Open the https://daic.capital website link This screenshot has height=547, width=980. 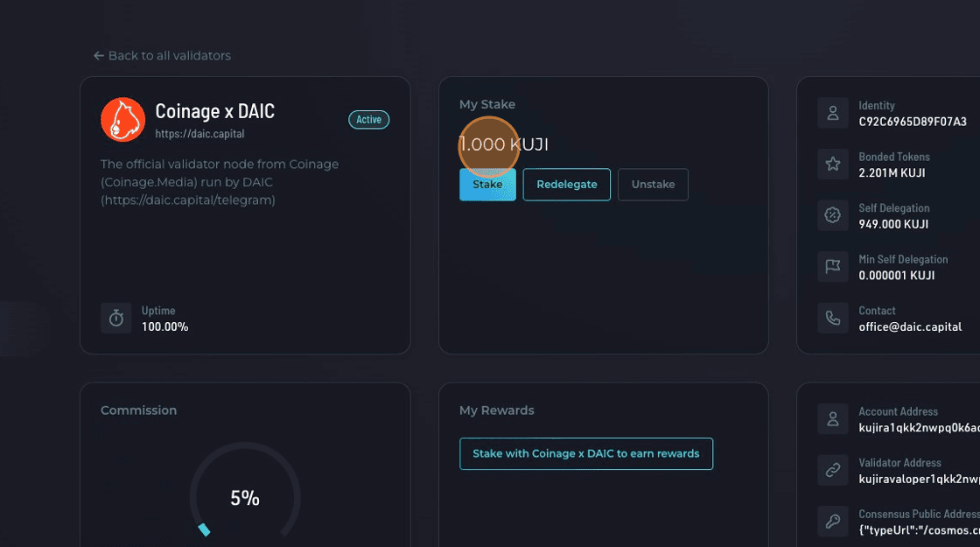pos(199,135)
